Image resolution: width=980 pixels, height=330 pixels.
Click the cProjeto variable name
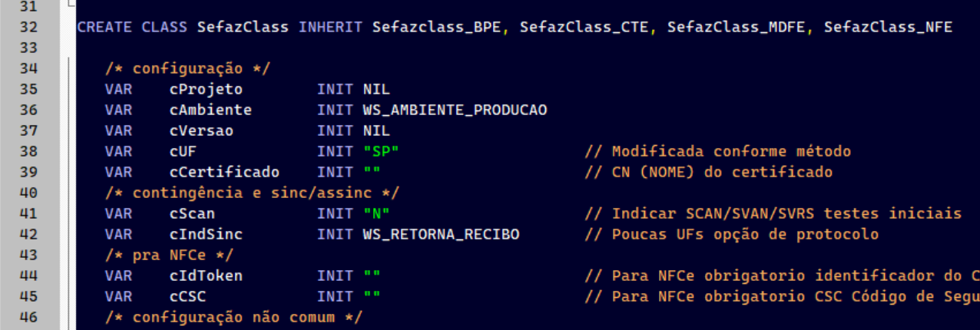[x=206, y=89]
